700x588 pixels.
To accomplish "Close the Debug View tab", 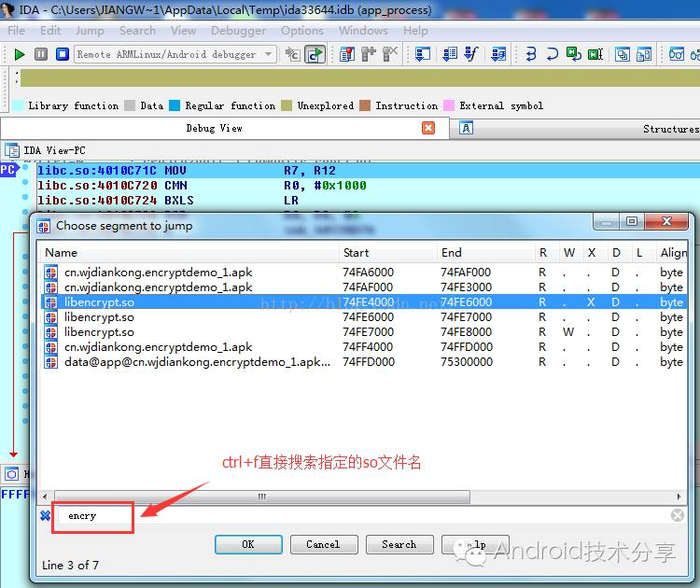I will coord(428,128).
